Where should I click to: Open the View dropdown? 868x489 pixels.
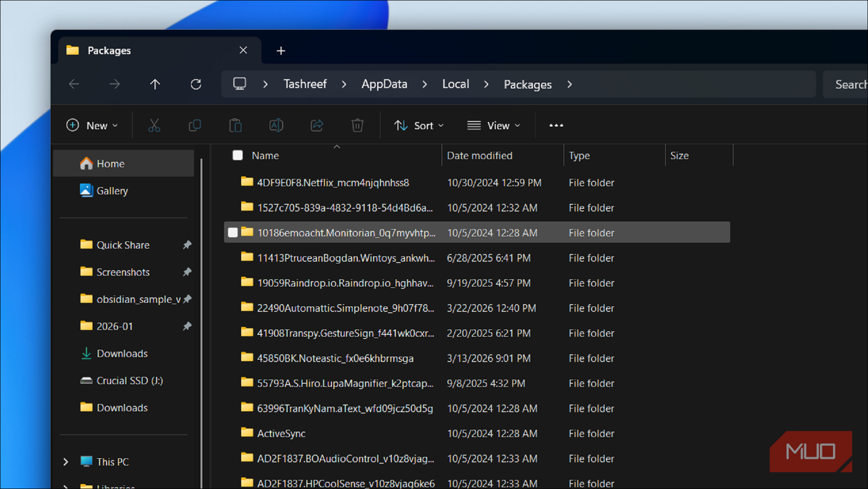[x=494, y=126]
